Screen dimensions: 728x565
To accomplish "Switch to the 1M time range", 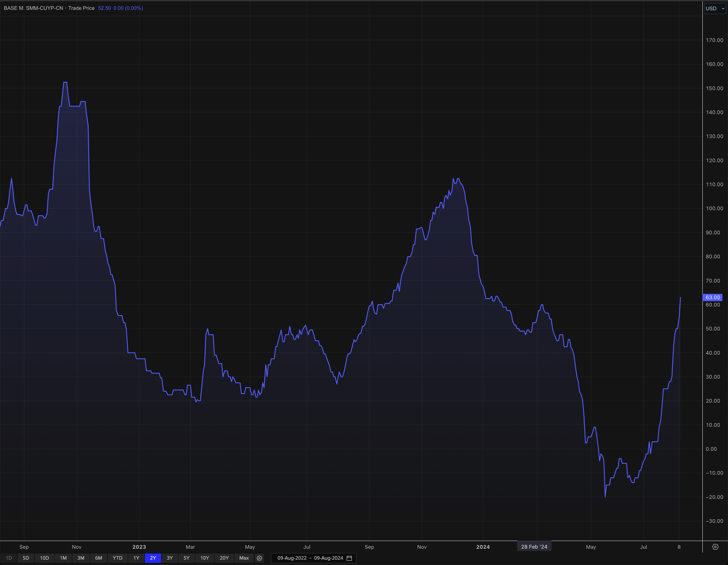I will pos(63,558).
